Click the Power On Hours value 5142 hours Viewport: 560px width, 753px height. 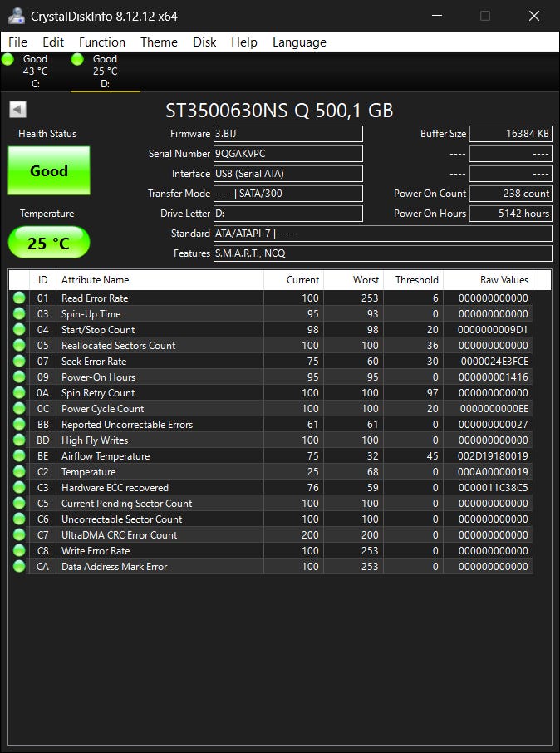coord(511,214)
